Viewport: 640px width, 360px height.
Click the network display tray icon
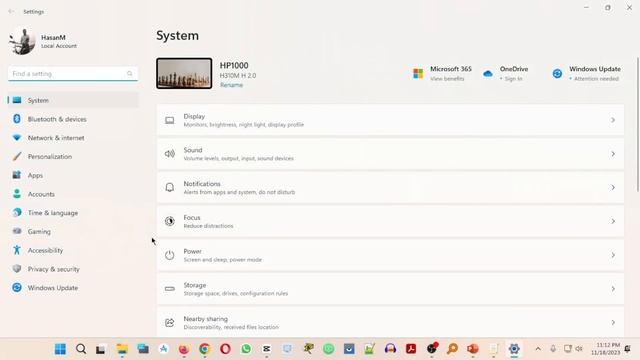tap(567, 349)
